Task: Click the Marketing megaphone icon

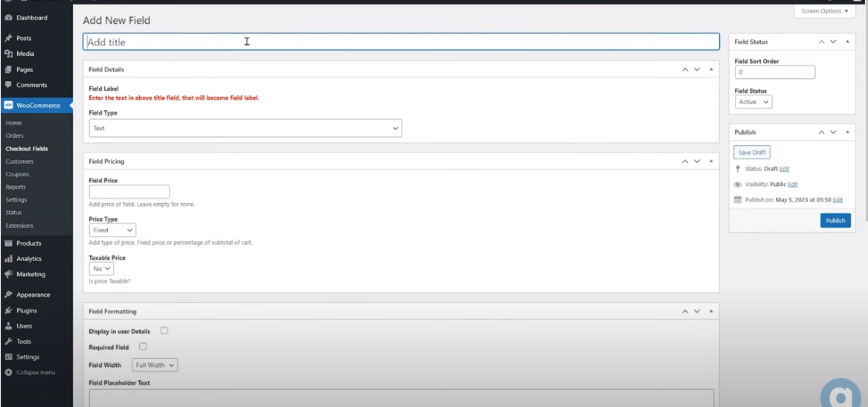Action: 8,274
